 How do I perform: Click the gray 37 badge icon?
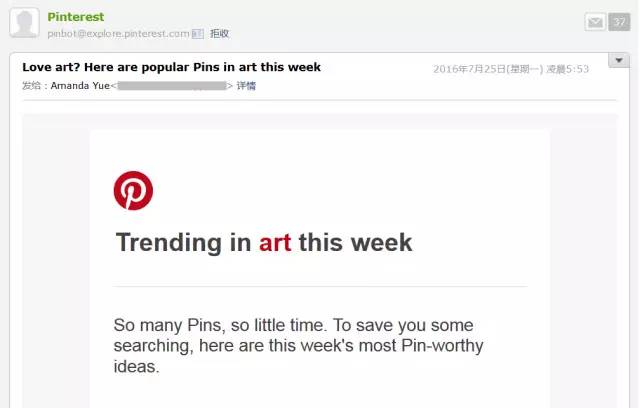pos(619,22)
